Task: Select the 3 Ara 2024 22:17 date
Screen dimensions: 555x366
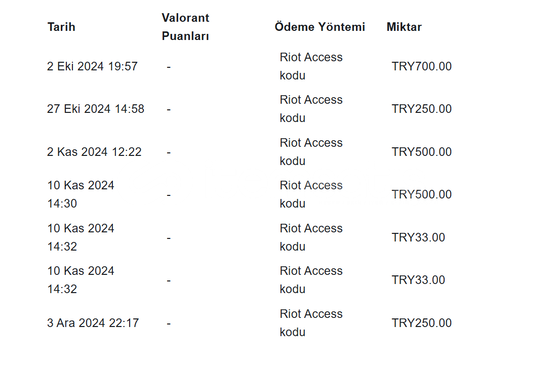Action: pos(93,323)
